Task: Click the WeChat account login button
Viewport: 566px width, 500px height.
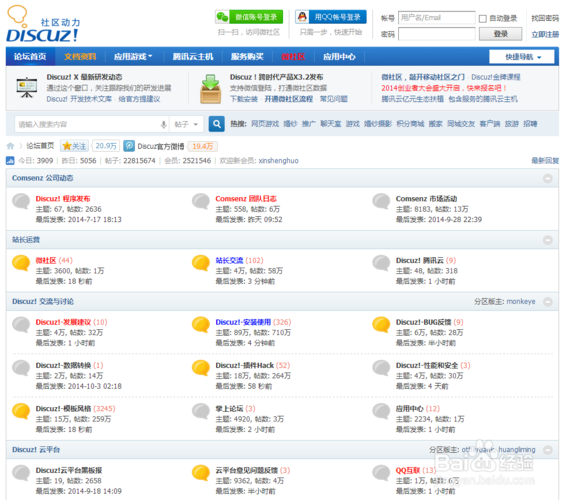Action: (249, 17)
